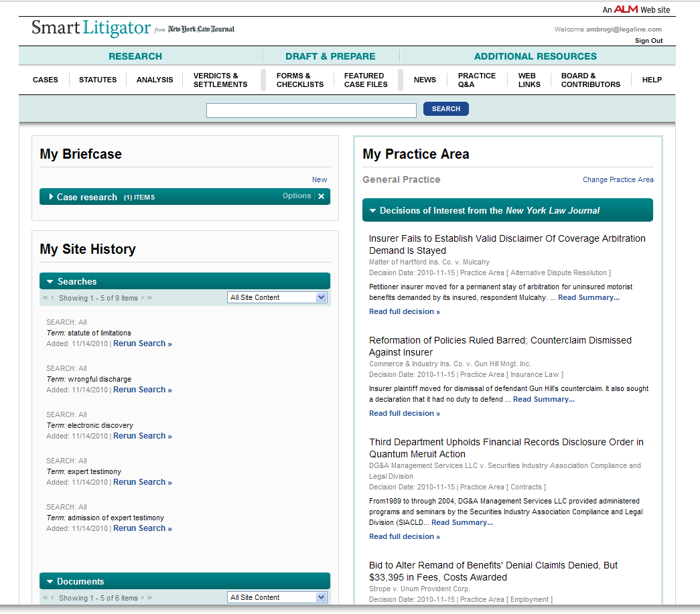
Task: Rerun the electronic discovery search
Action: point(143,436)
